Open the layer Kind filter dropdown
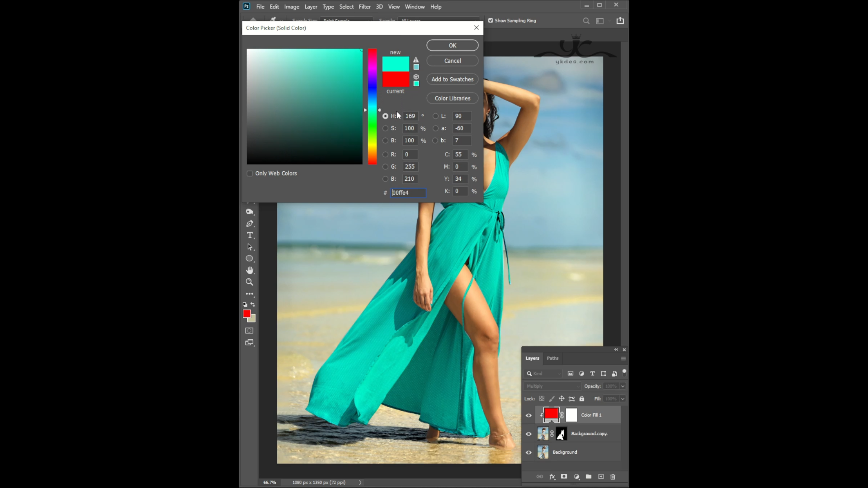Viewport: 868px width, 488px height. (x=544, y=374)
